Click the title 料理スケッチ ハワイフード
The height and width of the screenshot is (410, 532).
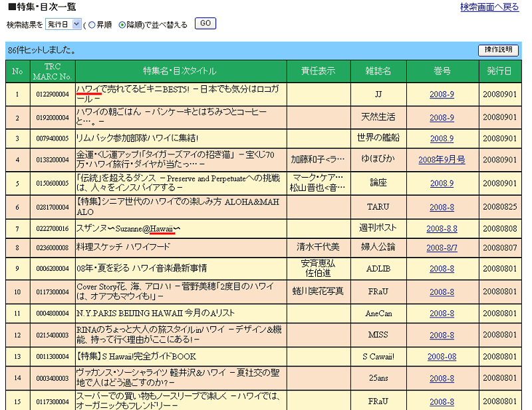coord(123,247)
